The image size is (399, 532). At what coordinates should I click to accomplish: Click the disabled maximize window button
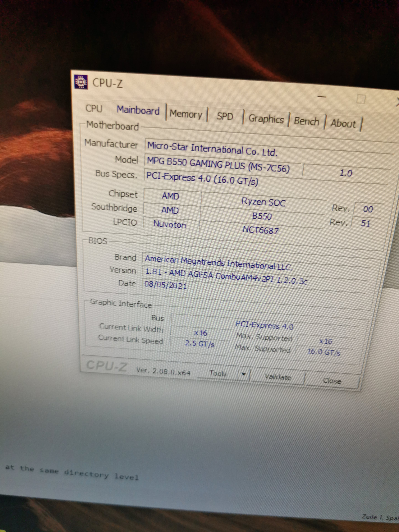360,99
